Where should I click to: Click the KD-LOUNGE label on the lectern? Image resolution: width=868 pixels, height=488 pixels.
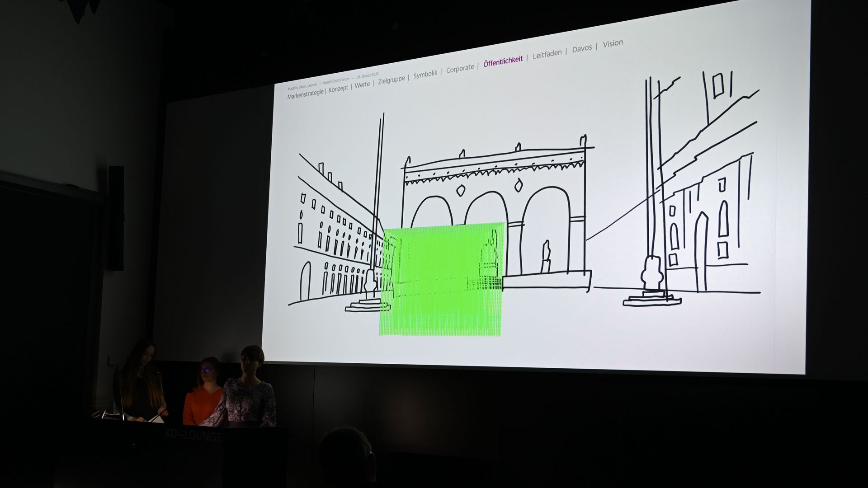pyautogui.click(x=194, y=436)
